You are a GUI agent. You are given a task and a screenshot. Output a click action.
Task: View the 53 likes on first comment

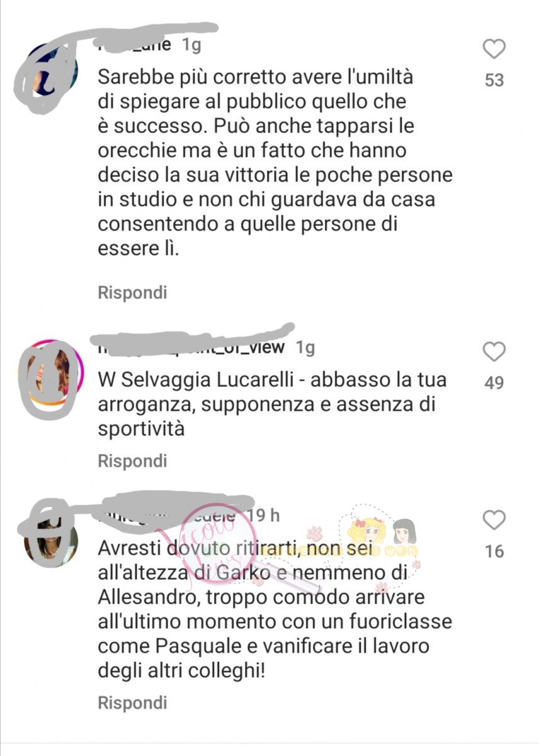click(494, 80)
